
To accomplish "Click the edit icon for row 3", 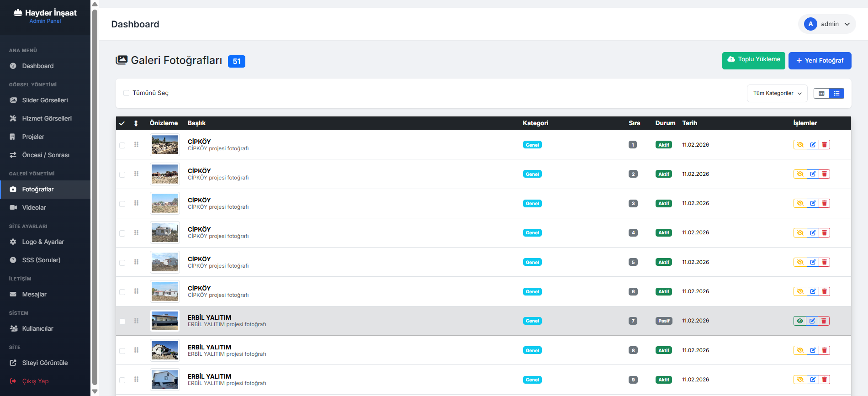I will point(813,203).
